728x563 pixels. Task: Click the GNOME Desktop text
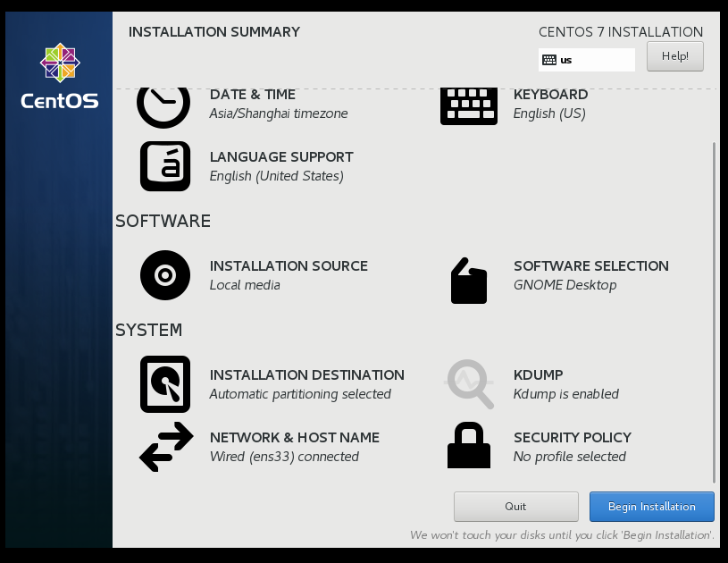[x=565, y=285]
